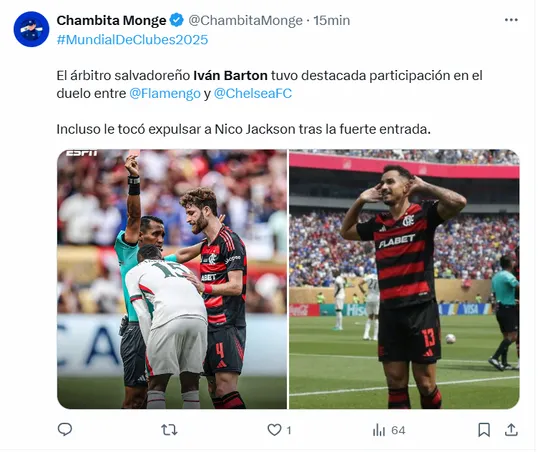Click the Chambita Monge display name
538x452 pixels.
click(x=112, y=20)
